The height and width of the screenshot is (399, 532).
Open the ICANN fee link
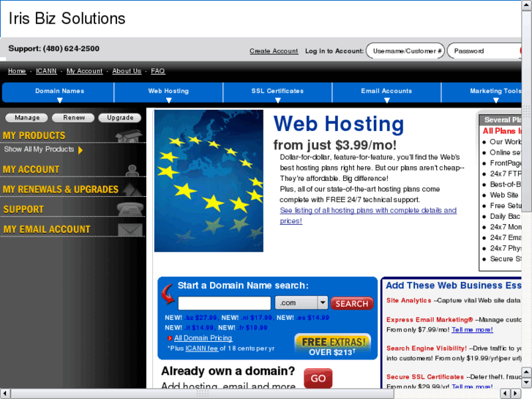click(x=201, y=348)
